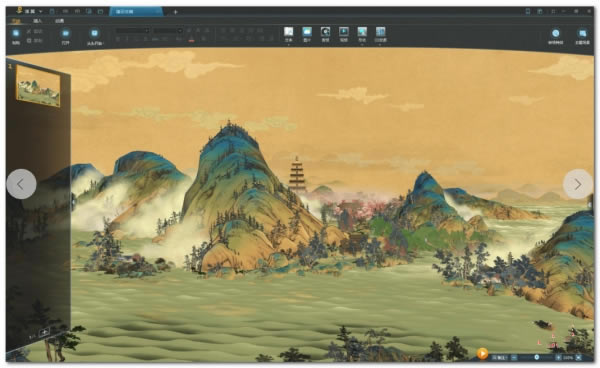Viewport: 600px width, 368px height.
Task: Click the large Paste icon in the ribbon
Action: pyautogui.click(x=16, y=33)
